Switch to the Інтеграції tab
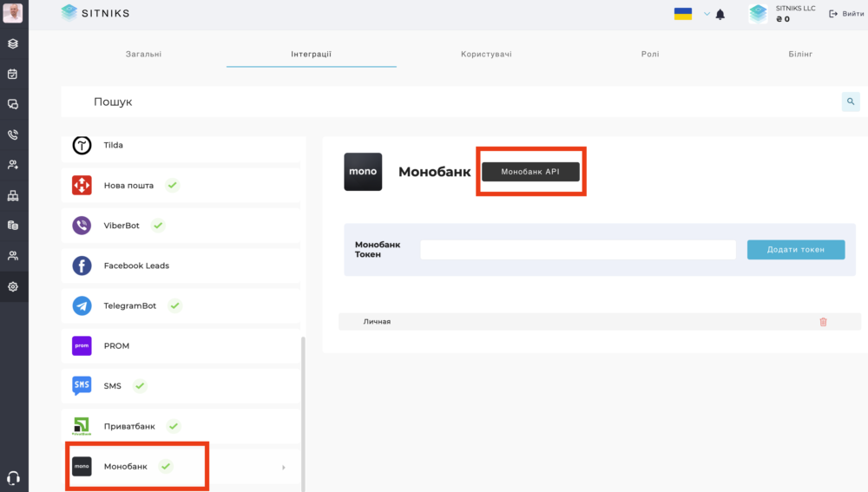This screenshot has width=868, height=492. click(x=311, y=55)
